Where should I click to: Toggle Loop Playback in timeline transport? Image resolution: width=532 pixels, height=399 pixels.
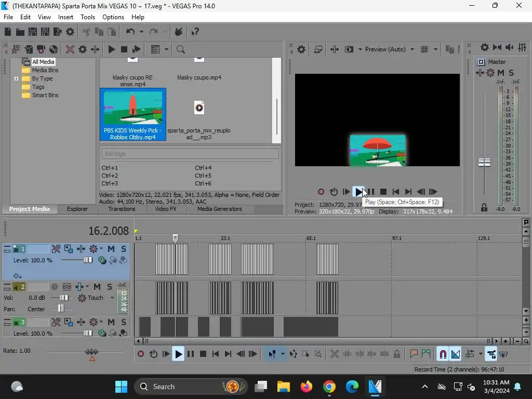click(x=153, y=354)
